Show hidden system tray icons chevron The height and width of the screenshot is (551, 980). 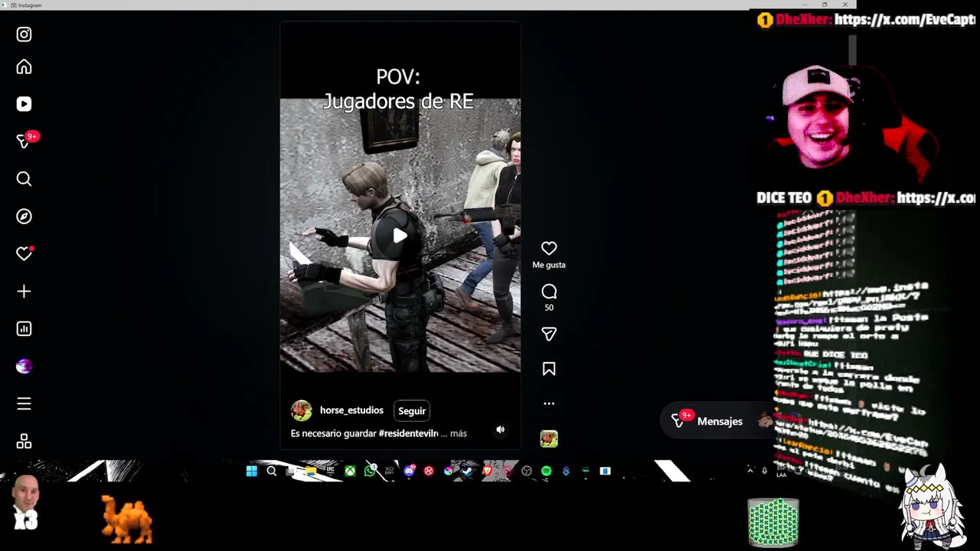(750, 471)
